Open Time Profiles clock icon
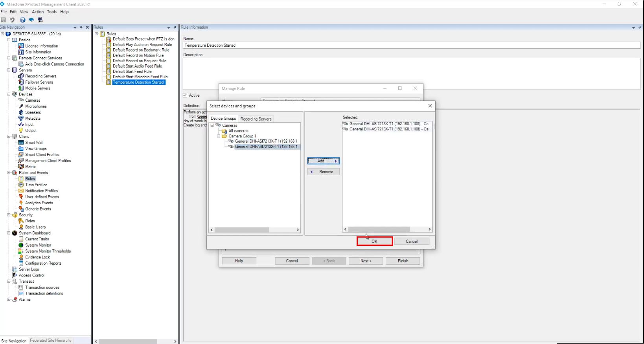Screen dimensions: 644x344 21,185
